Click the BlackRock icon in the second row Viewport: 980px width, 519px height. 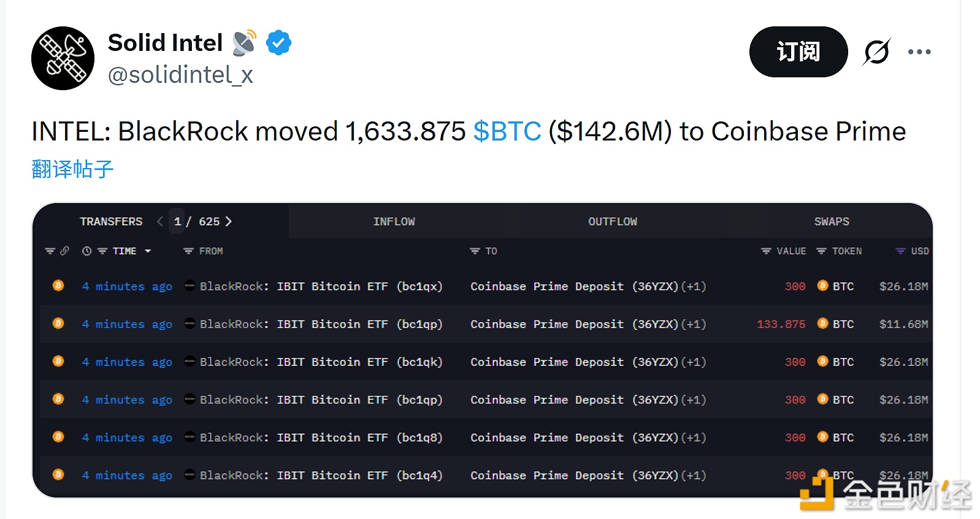189,324
